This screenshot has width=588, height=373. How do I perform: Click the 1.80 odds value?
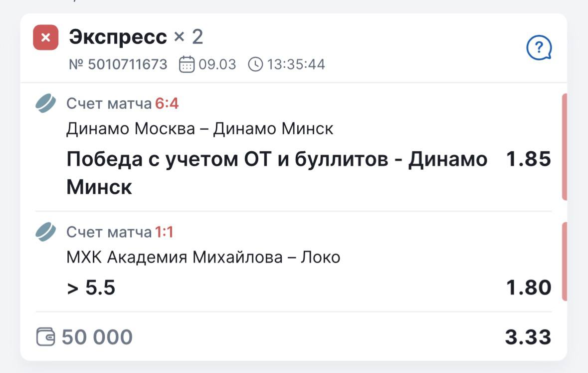click(x=529, y=288)
